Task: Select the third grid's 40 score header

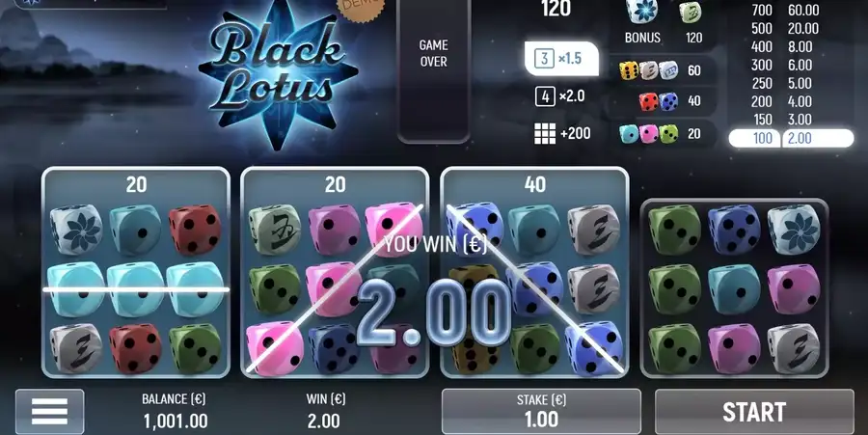Action: point(534,184)
